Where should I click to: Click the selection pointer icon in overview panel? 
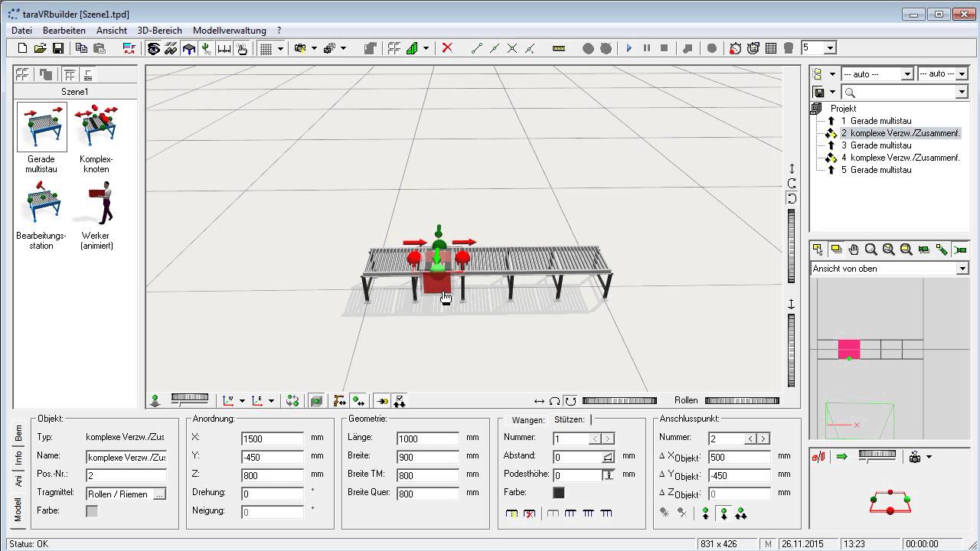pyautogui.click(x=818, y=249)
